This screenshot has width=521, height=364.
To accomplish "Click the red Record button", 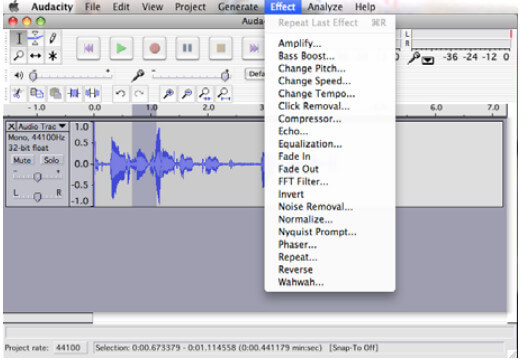I will pos(154,48).
